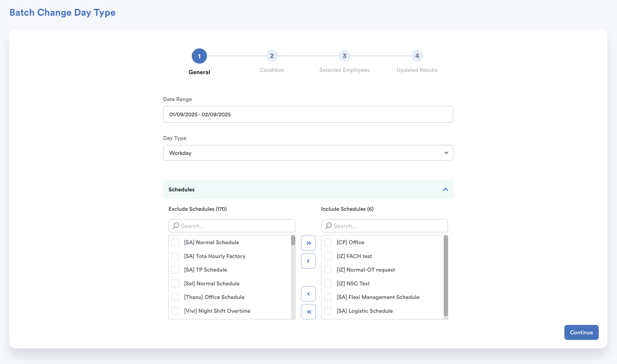Collapse the Schedules section chevron
The image size is (617, 364).
pyautogui.click(x=445, y=189)
